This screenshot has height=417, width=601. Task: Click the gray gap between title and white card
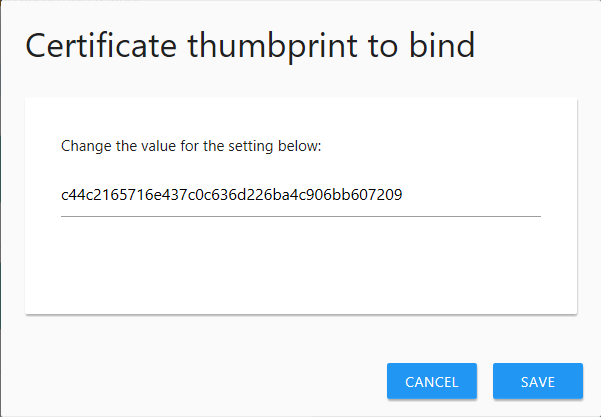pos(300,86)
